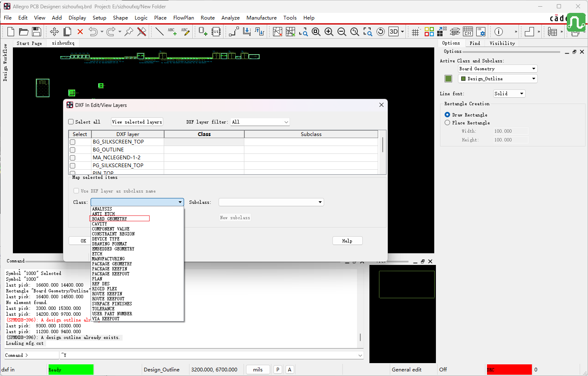Screen dimensions: 588x376
Task: Click the Zoom Previous icon
Action: click(x=355, y=32)
